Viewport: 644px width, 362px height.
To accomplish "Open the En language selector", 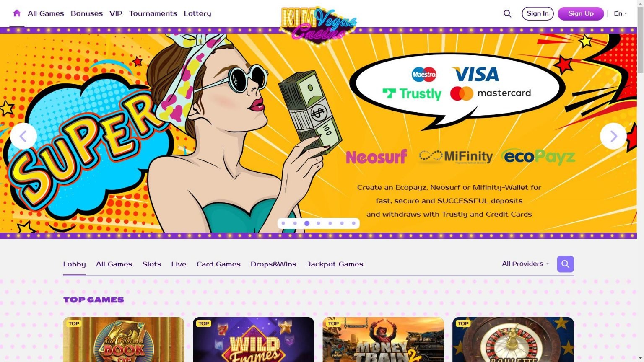I will (621, 13).
